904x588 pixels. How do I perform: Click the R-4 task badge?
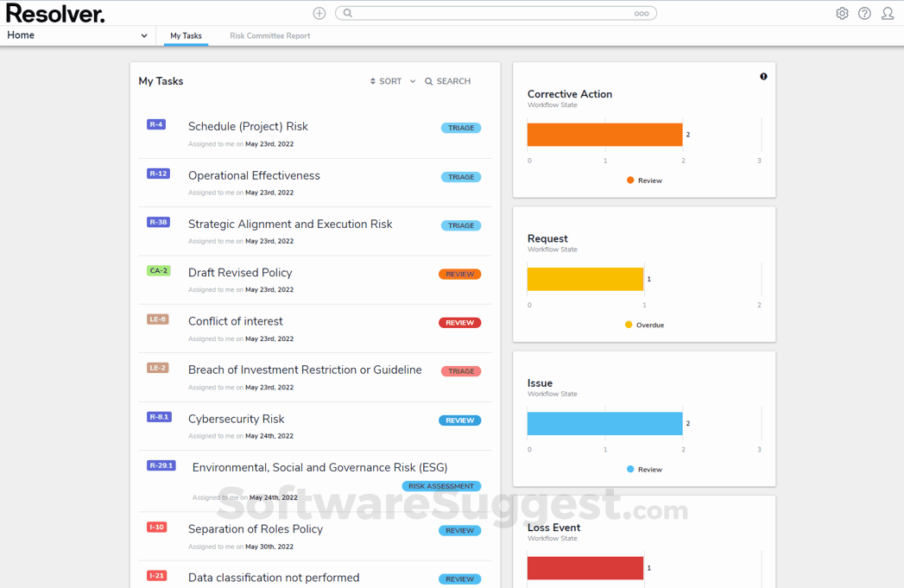(156, 124)
